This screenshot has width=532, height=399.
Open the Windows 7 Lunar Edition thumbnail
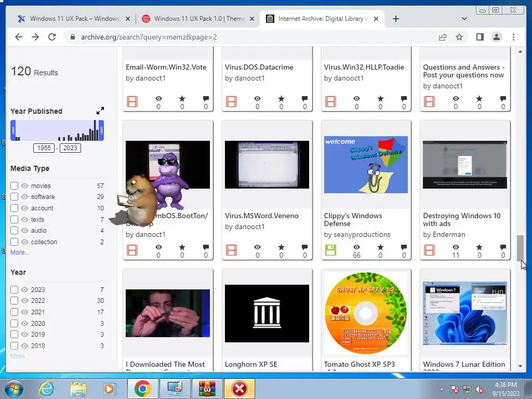[465, 313]
